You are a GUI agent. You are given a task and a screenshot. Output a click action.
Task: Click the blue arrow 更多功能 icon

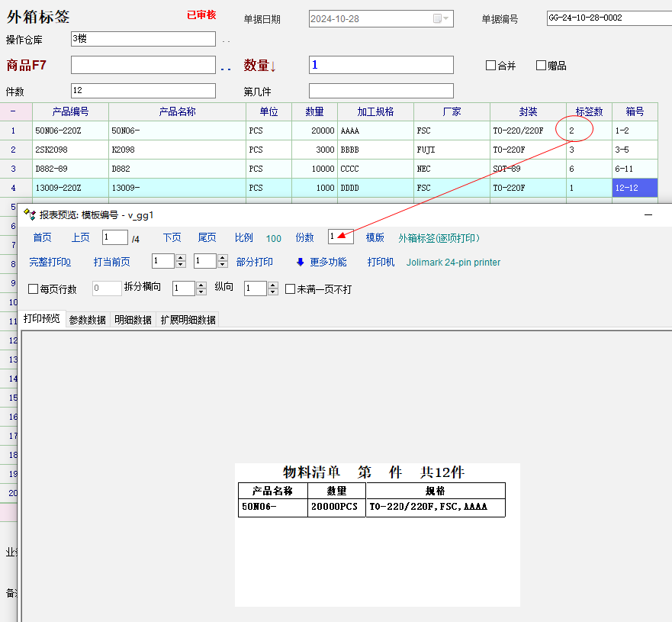tap(301, 262)
